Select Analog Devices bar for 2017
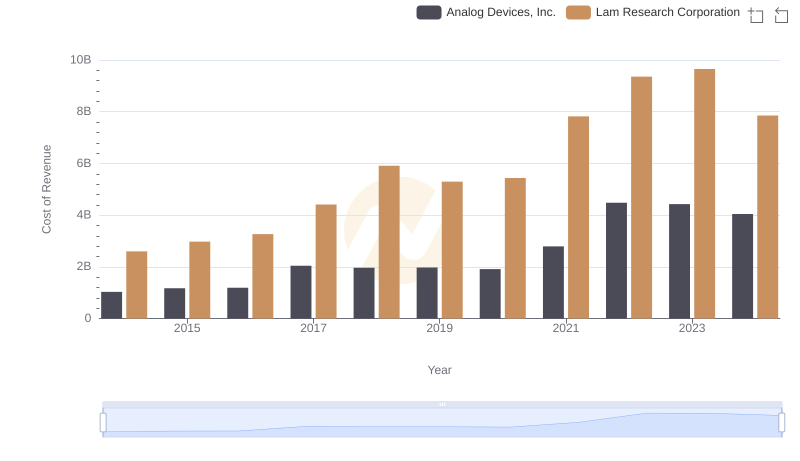This screenshot has height=461, width=800. (x=301, y=292)
